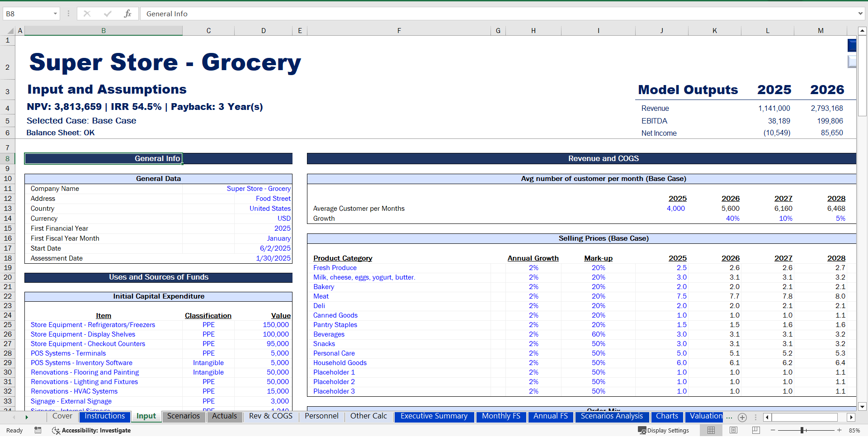Screen dimensions: 868x437
Task: Zoom out using the minus button
Action: tap(773, 430)
